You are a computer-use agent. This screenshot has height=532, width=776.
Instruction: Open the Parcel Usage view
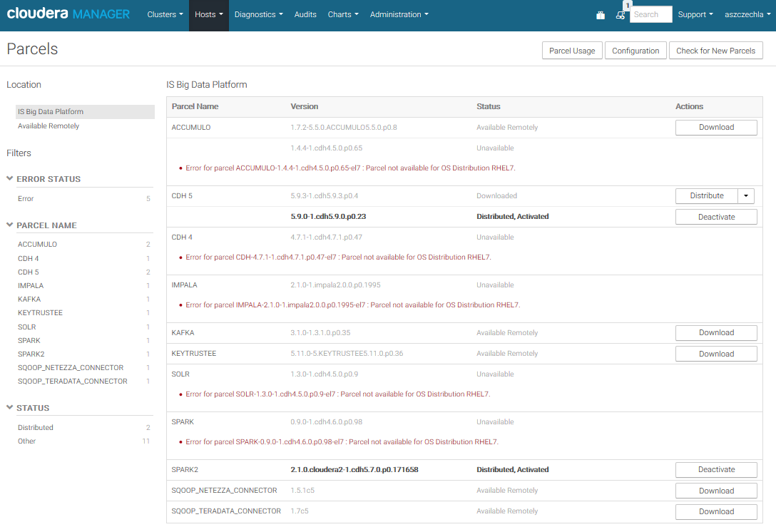tap(571, 50)
